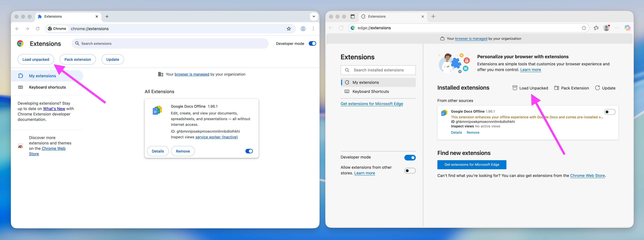
Task: Open Chrome three-dot menu
Action: click(x=313, y=29)
